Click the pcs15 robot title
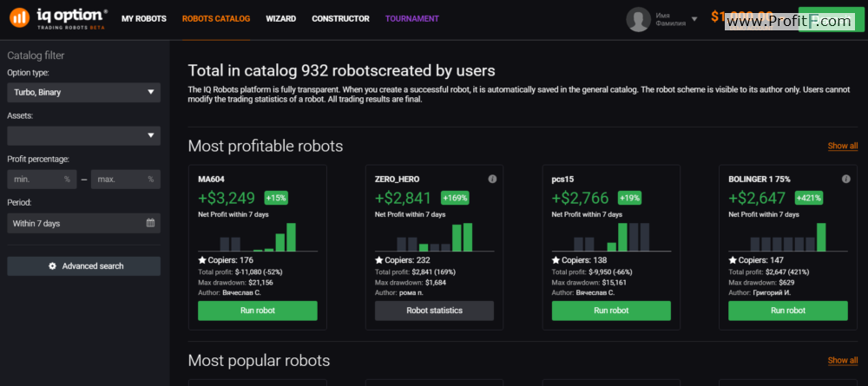 click(x=562, y=180)
